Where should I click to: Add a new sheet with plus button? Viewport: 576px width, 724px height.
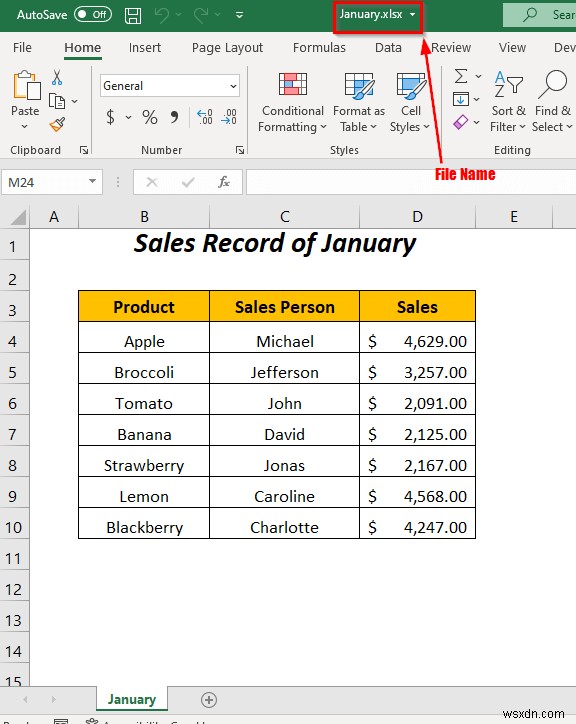209,700
